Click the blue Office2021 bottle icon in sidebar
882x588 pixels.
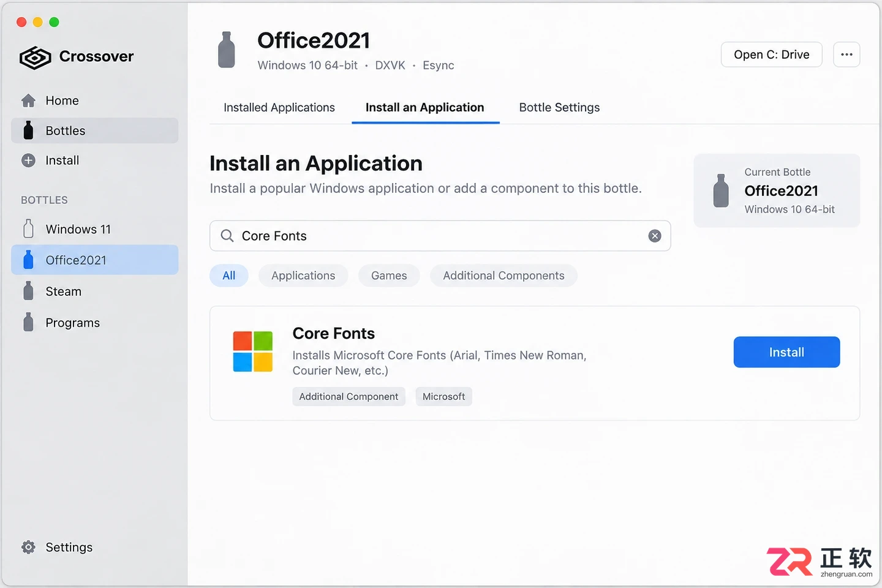pyautogui.click(x=28, y=260)
